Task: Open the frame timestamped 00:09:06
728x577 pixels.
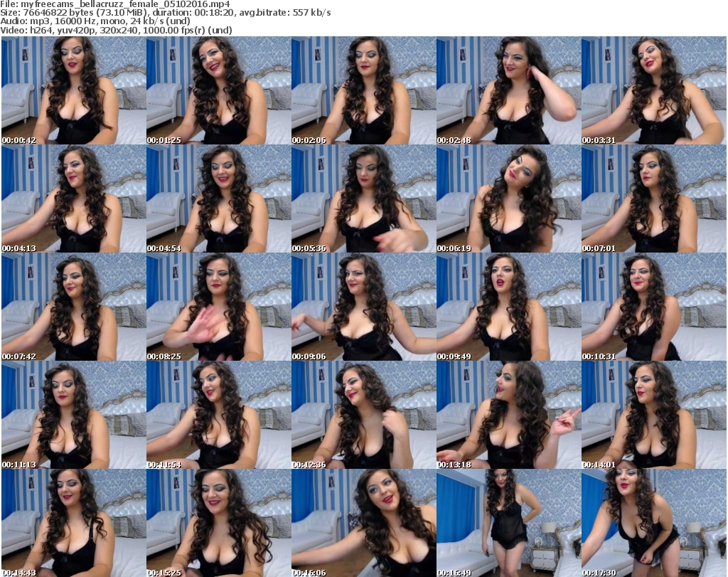Action: point(363,307)
